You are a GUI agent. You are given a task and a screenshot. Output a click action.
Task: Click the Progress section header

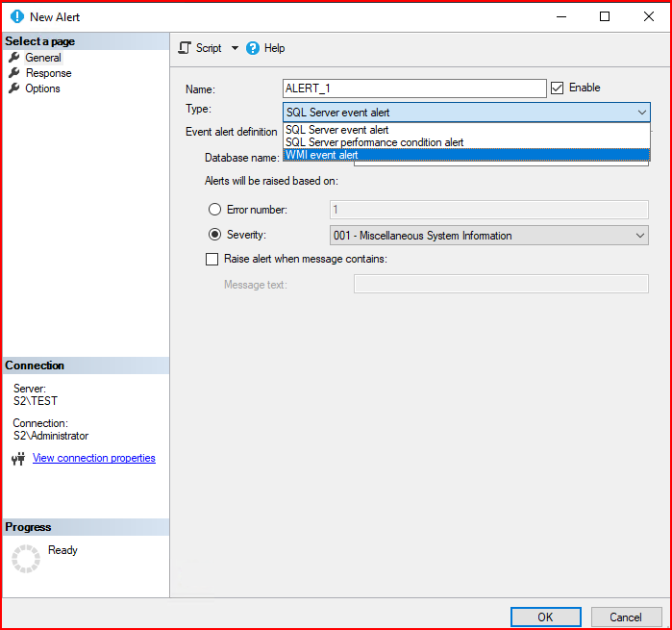click(x=86, y=527)
